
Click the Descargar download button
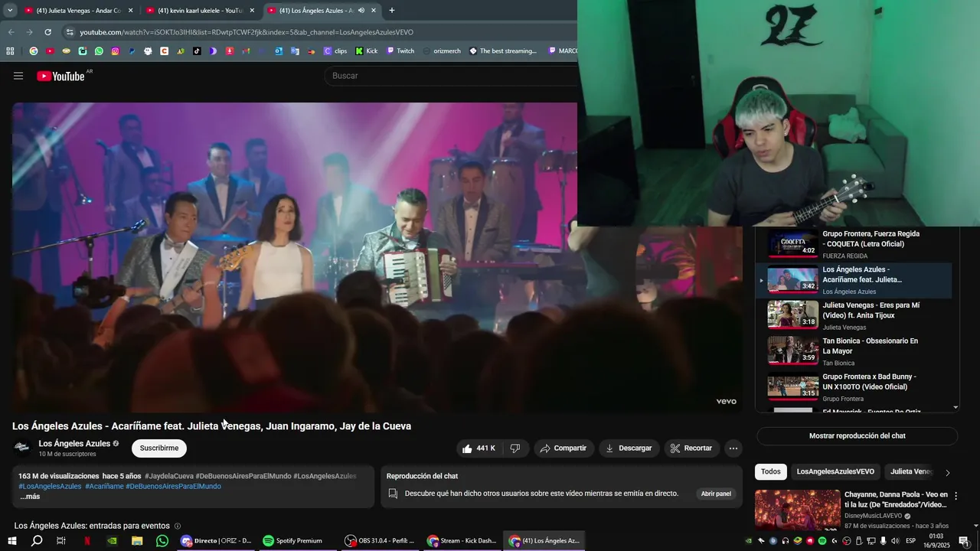pos(629,448)
